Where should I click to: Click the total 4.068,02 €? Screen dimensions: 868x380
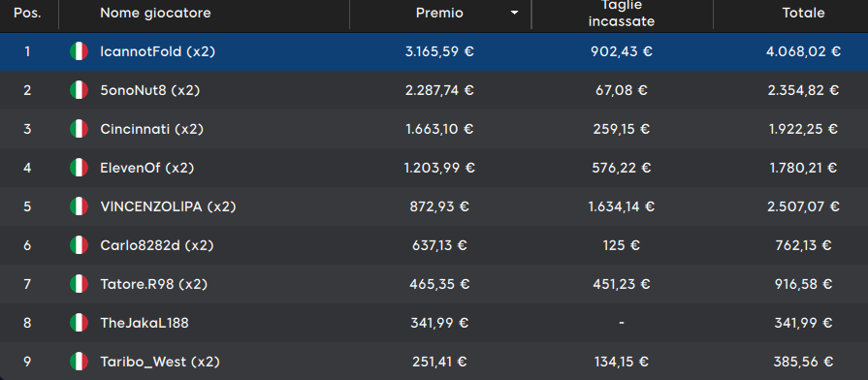coord(803,51)
